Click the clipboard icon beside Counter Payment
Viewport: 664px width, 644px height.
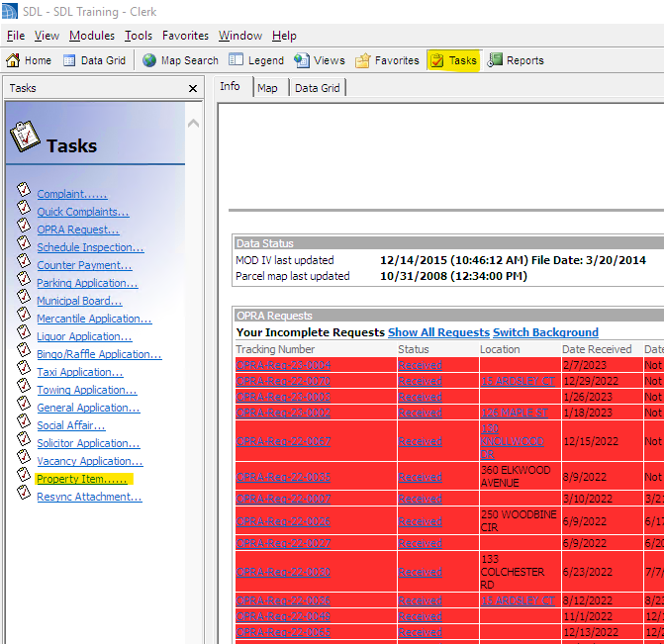24,260
